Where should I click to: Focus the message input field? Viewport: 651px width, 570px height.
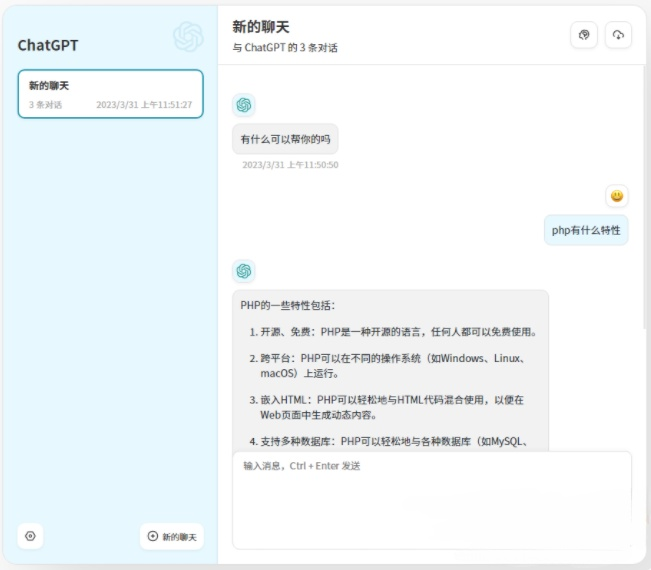tap(432, 500)
